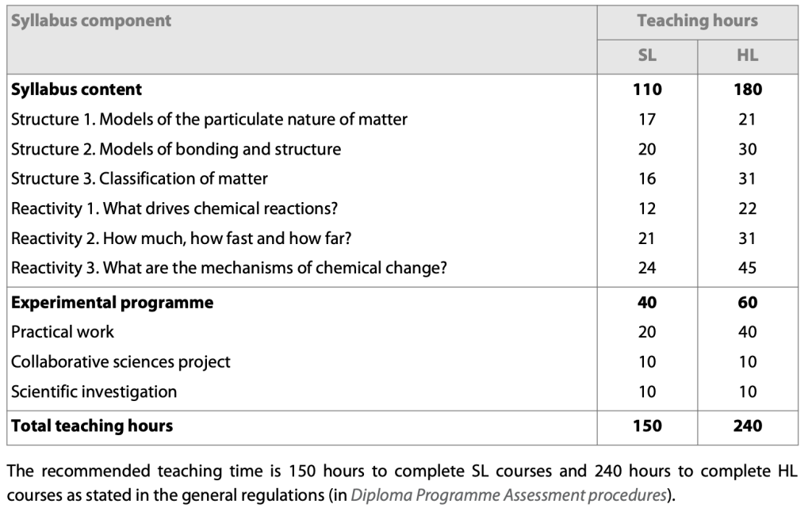
Task: Click the Total teaching hours row label
Action: 92,426
